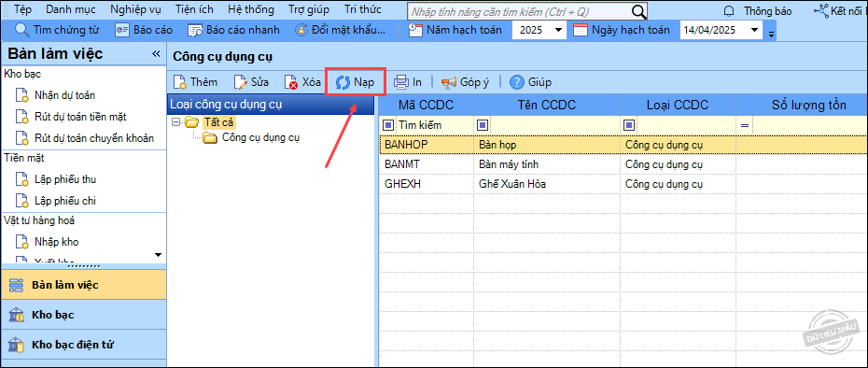Open Mã CCDC filter operator icon
This screenshot has width=868, height=368.
click(388, 125)
